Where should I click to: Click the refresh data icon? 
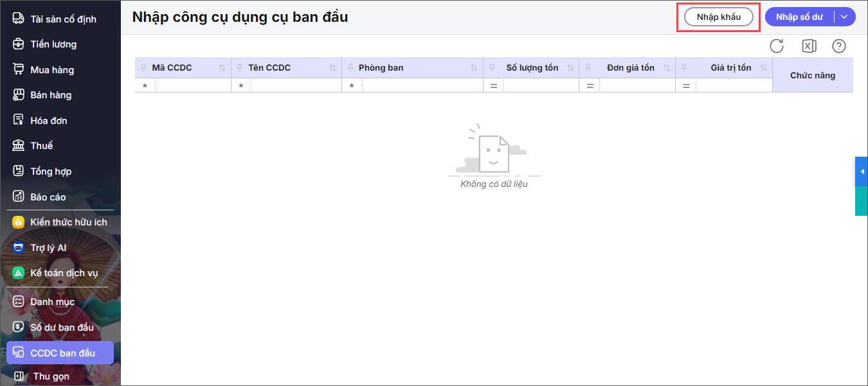(x=777, y=46)
